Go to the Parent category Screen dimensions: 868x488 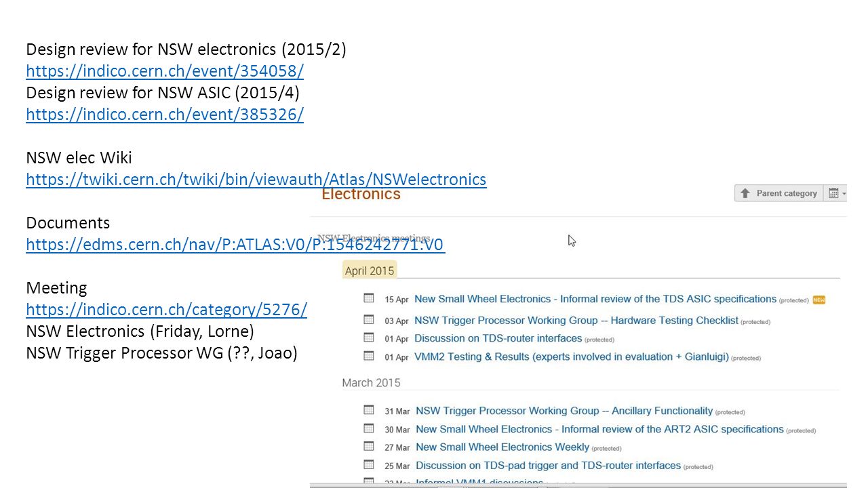778,193
